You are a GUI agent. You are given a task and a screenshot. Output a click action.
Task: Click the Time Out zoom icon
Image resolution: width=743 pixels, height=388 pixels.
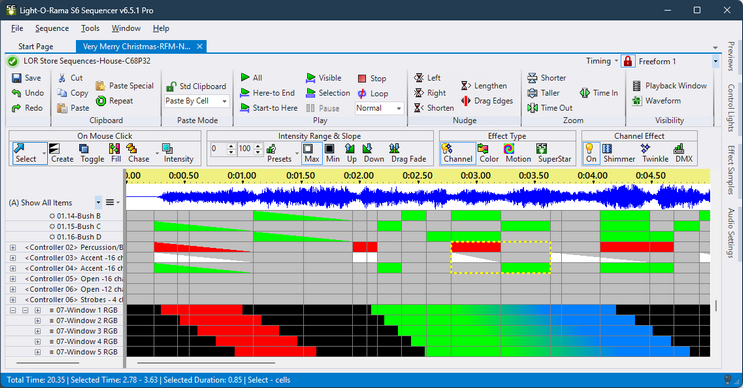point(550,108)
